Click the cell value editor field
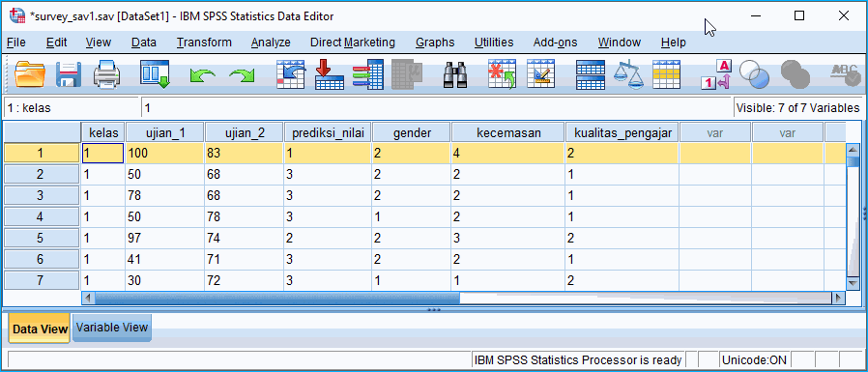The image size is (868, 372). click(x=436, y=108)
